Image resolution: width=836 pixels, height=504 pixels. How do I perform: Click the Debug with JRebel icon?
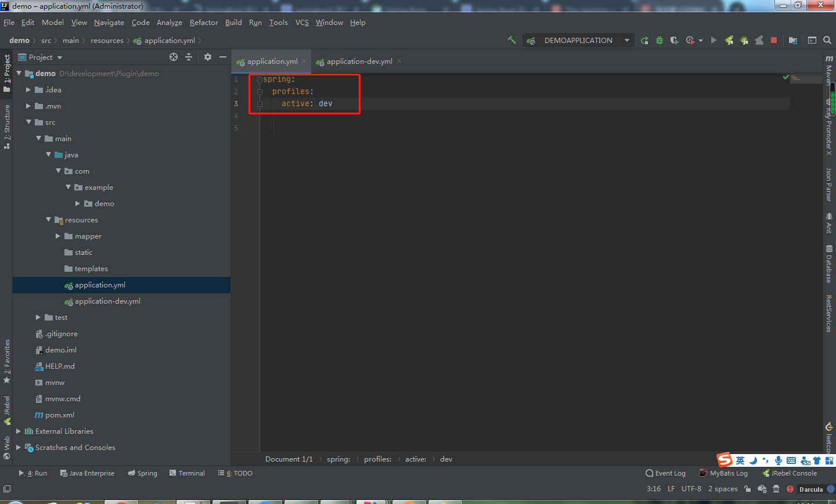(x=744, y=40)
